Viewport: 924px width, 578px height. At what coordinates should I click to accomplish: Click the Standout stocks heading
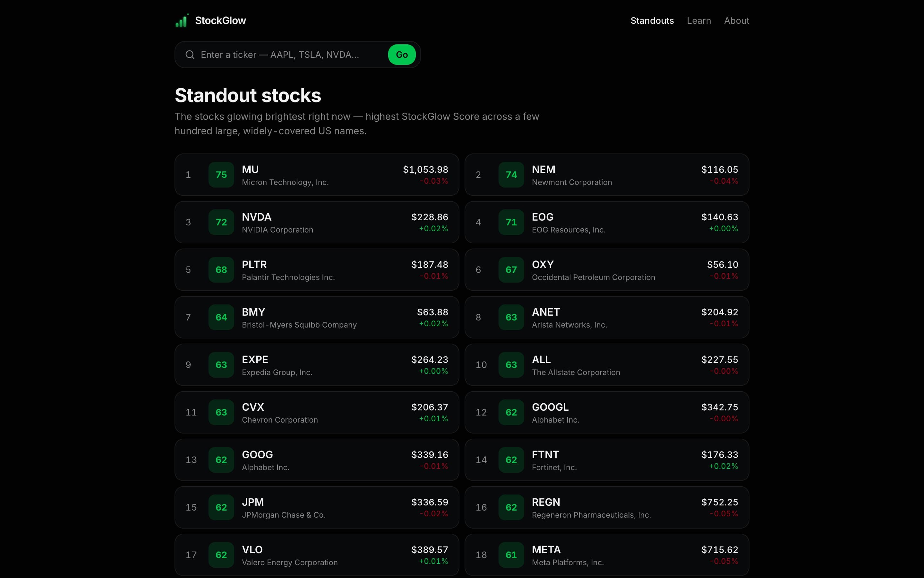click(x=248, y=95)
